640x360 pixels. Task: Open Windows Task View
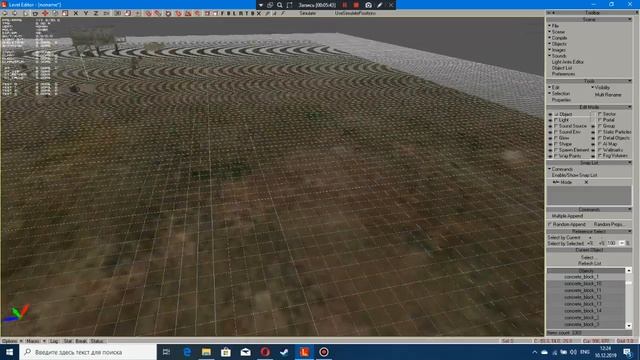(166, 352)
